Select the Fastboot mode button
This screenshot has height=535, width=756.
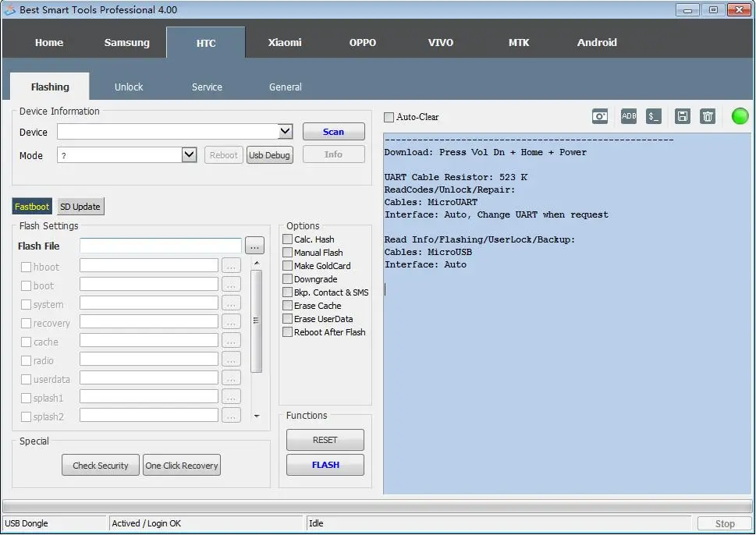32,207
